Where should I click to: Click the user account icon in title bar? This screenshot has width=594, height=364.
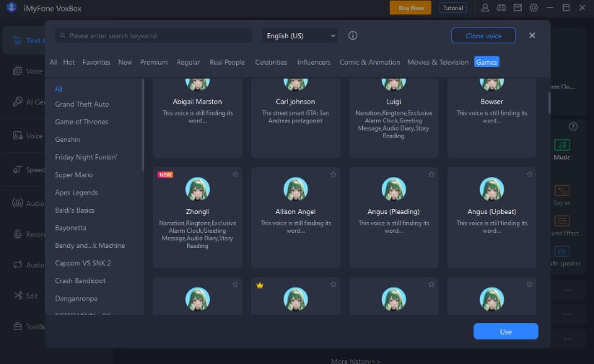tap(485, 7)
